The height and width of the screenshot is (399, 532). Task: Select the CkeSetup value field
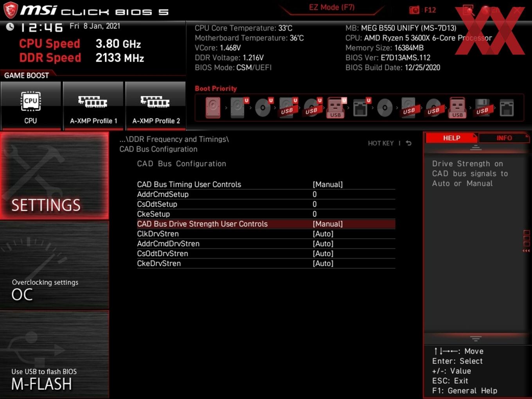click(315, 214)
